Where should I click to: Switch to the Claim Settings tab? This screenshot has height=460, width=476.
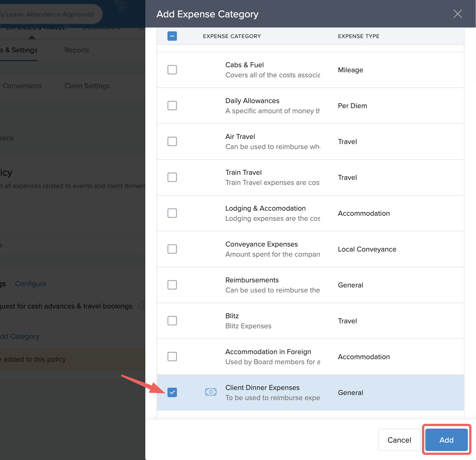point(87,86)
